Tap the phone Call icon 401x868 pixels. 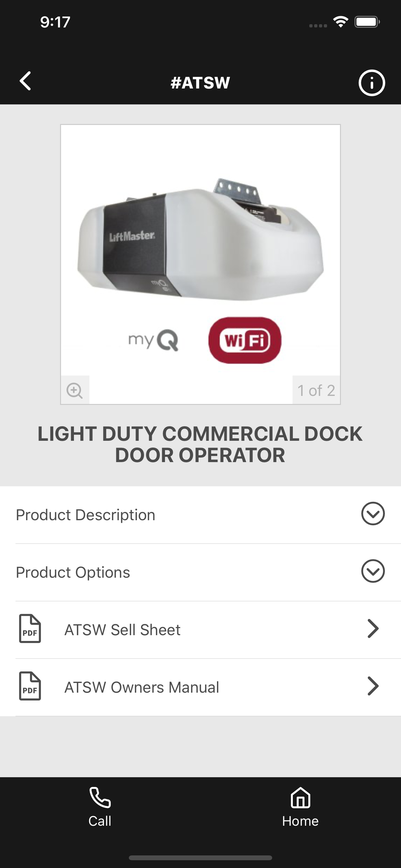tap(100, 797)
